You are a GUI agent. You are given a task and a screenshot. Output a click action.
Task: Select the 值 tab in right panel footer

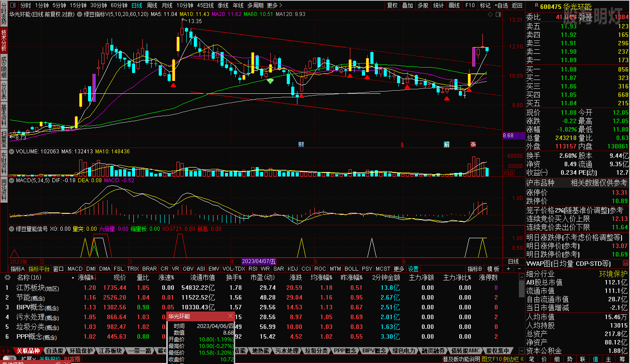pyautogui.click(x=595, y=359)
